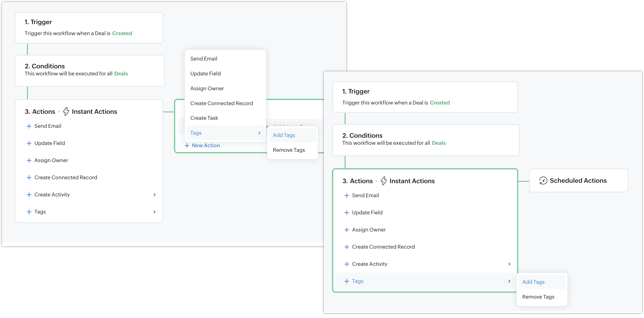Click the plus icon next to New Action
The width and height of the screenshot is (644, 318).
pyautogui.click(x=187, y=146)
